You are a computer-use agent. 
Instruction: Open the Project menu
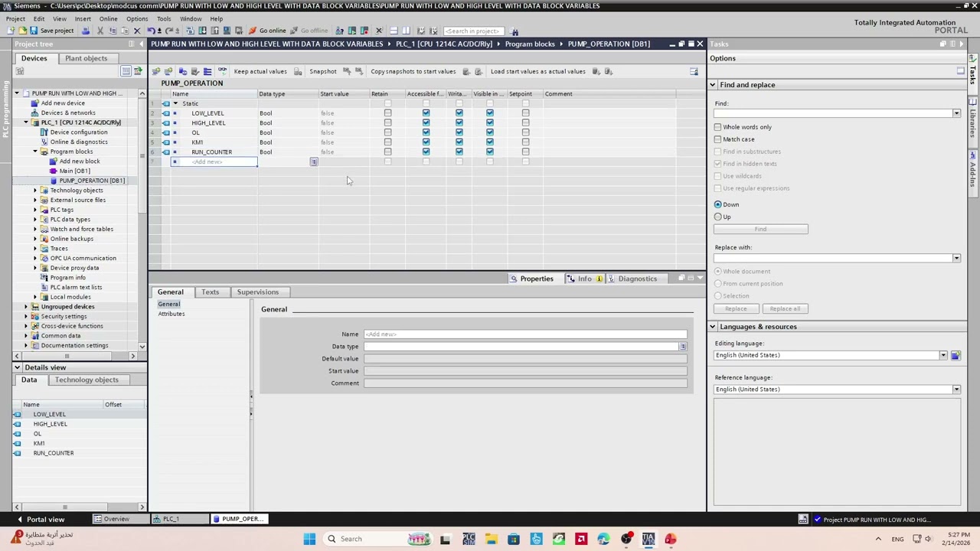click(x=15, y=18)
